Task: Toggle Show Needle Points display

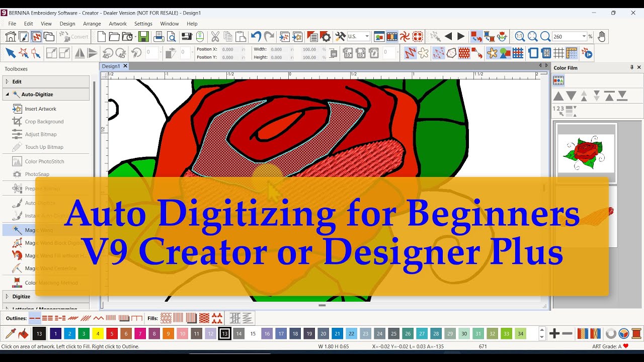Action: 439,53
